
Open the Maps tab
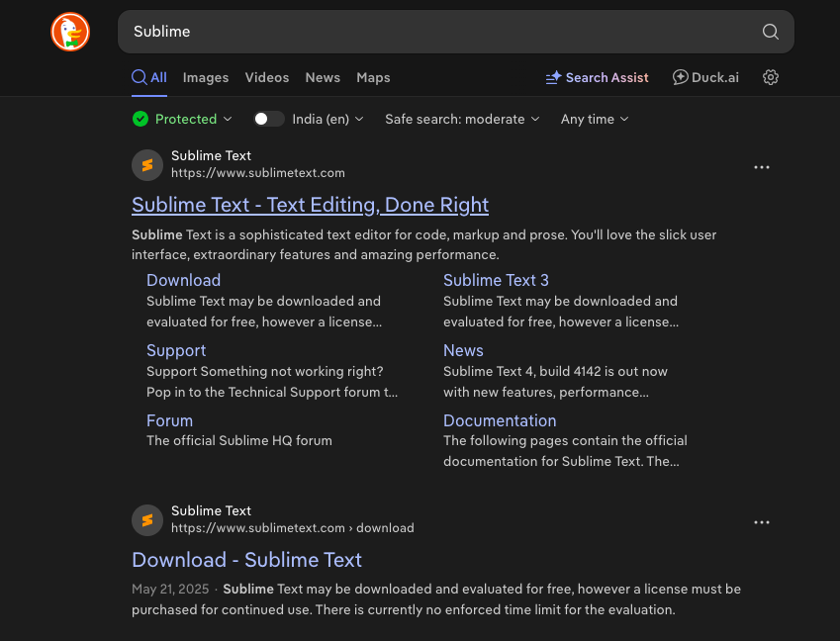(x=373, y=77)
